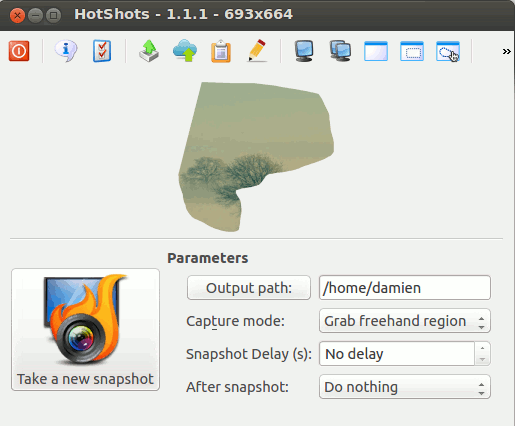This screenshot has width=515, height=426.
Task: Minimize the HotShots window
Action: point(35,15)
